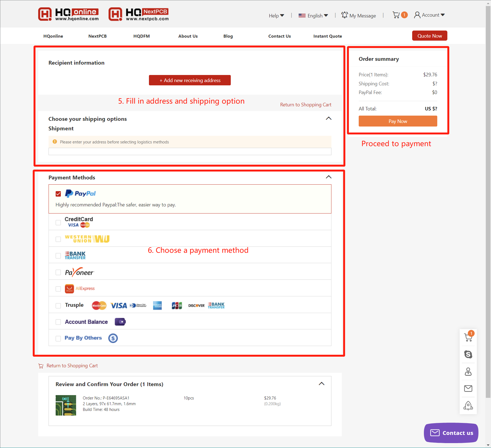Screen dimensions: 491x448
Task: Open the floating sidebar cart icon
Action: click(468, 337)
